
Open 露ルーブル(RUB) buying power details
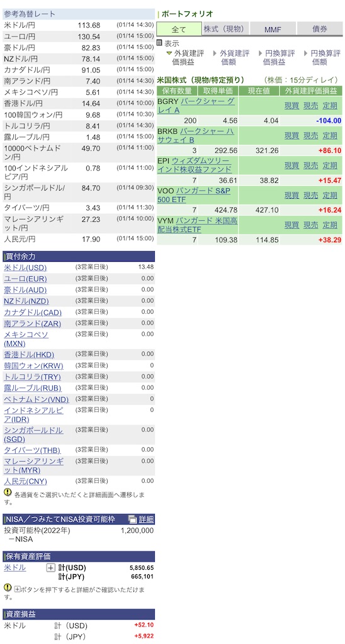point(32,388)
